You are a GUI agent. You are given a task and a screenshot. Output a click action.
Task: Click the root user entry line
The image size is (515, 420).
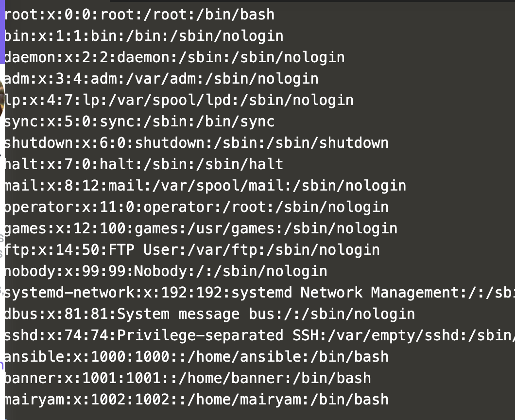point(139,15)
